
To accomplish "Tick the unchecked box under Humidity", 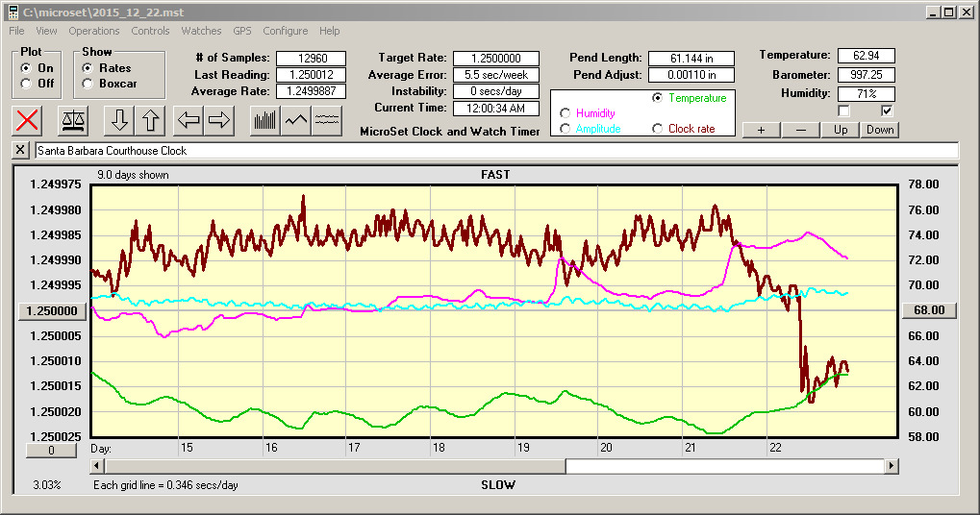I will click(843, 111).
